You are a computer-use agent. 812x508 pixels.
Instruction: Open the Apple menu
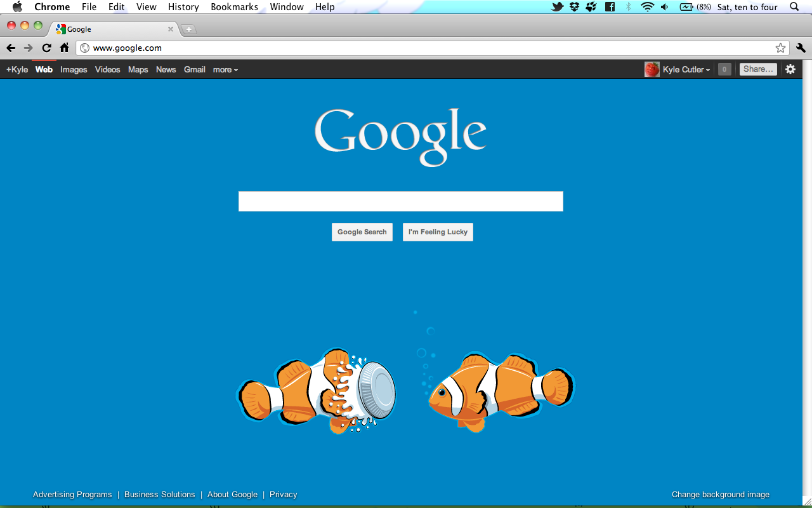[x=17, y=7]
